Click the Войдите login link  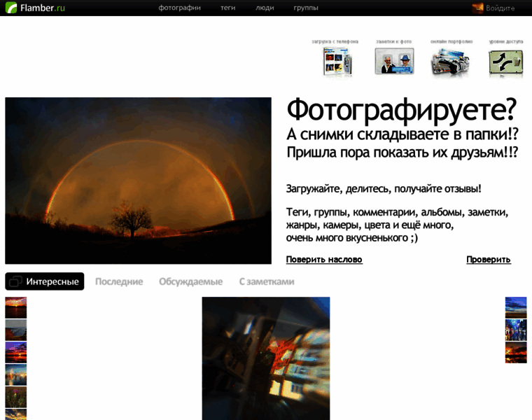(500, 8)
